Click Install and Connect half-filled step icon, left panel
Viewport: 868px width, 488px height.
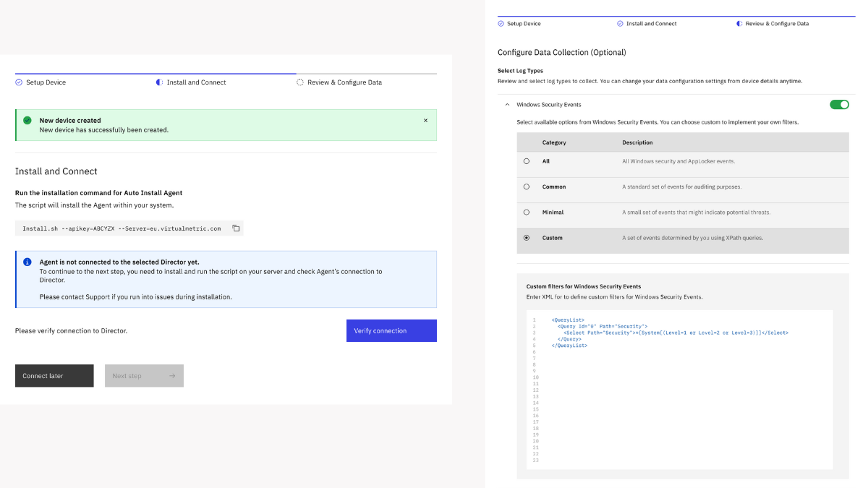pos(159,82)
